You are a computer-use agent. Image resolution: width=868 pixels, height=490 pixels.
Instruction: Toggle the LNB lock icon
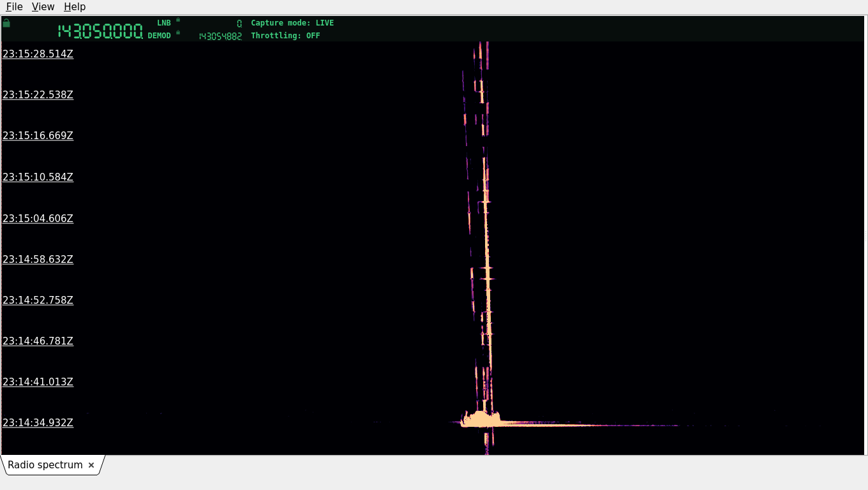(178, 20)
